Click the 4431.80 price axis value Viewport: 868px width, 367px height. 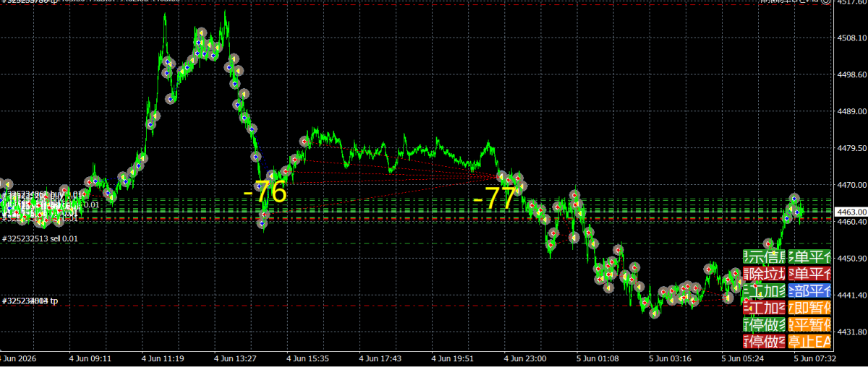tap(851, 332)
